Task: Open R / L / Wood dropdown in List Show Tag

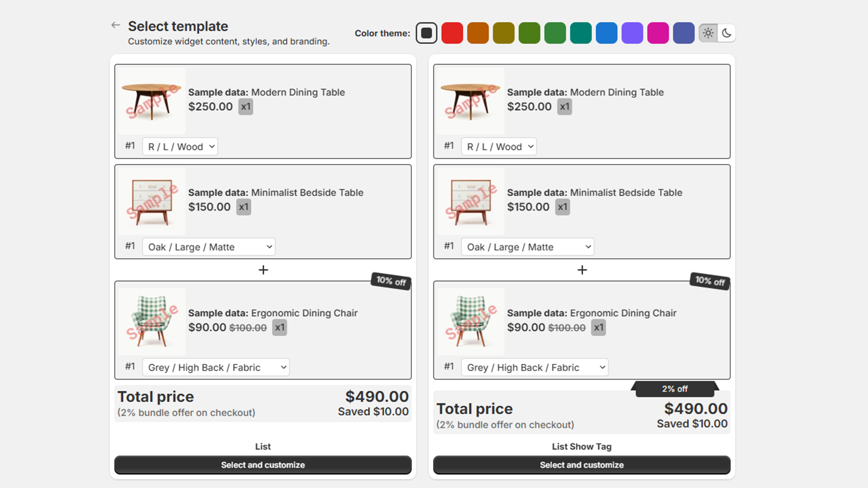Action: [x=499, y=146]
